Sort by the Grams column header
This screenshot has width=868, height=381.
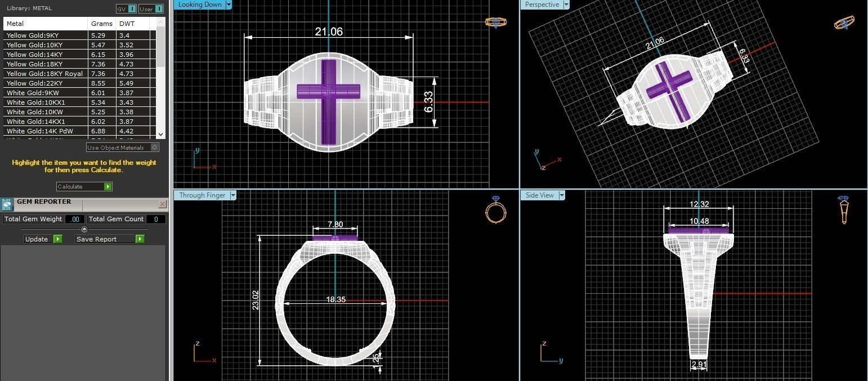[102, 24]
